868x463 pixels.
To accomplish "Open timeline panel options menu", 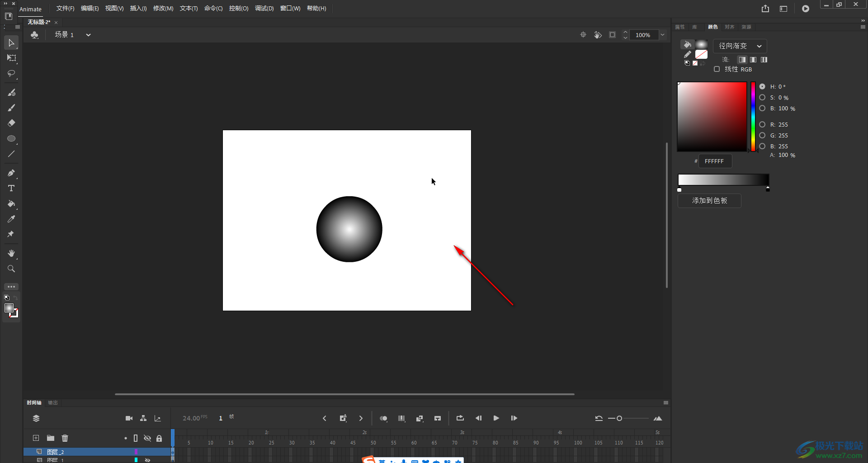I will (665, 402).
